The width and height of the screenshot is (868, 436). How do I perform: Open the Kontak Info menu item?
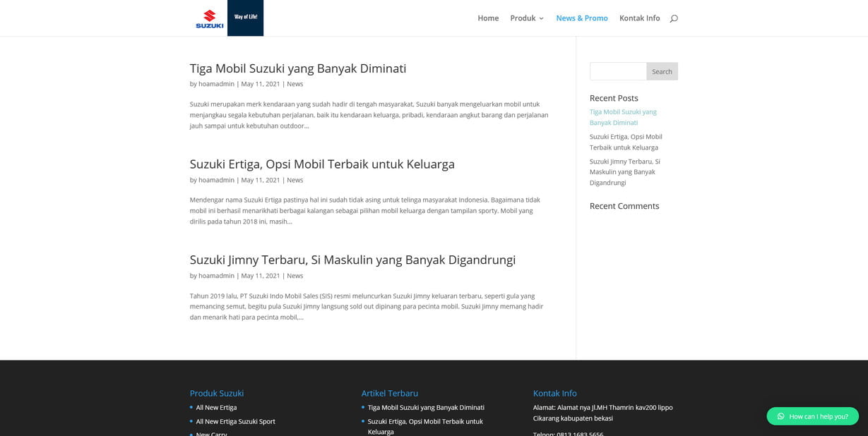pos(640,18)
